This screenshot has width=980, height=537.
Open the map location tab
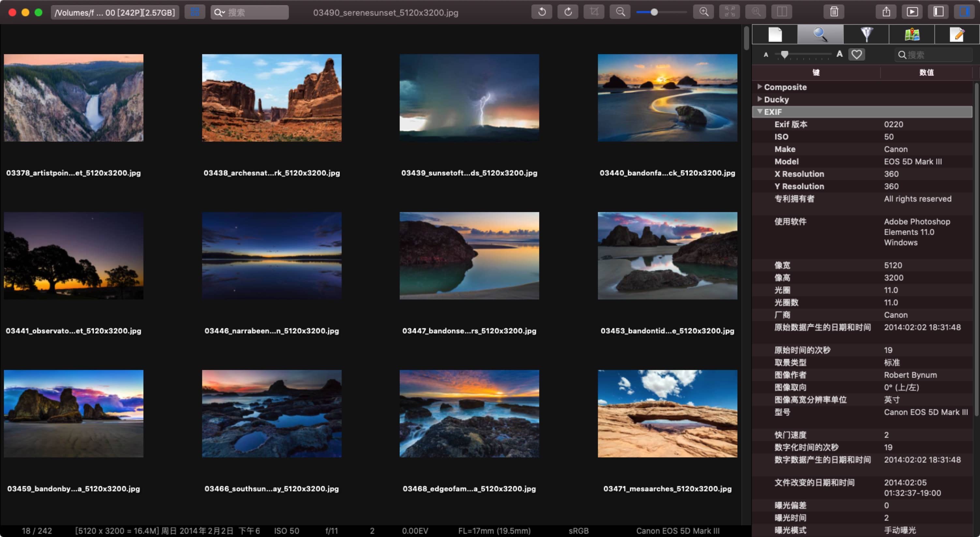click(x=912, y=35)
